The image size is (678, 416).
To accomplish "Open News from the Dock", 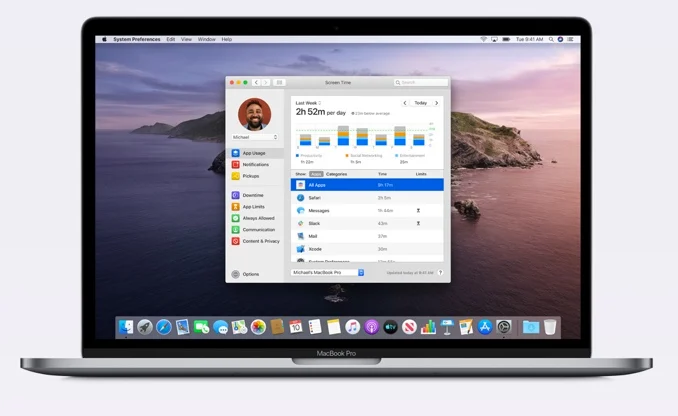I will pos(409,327).
